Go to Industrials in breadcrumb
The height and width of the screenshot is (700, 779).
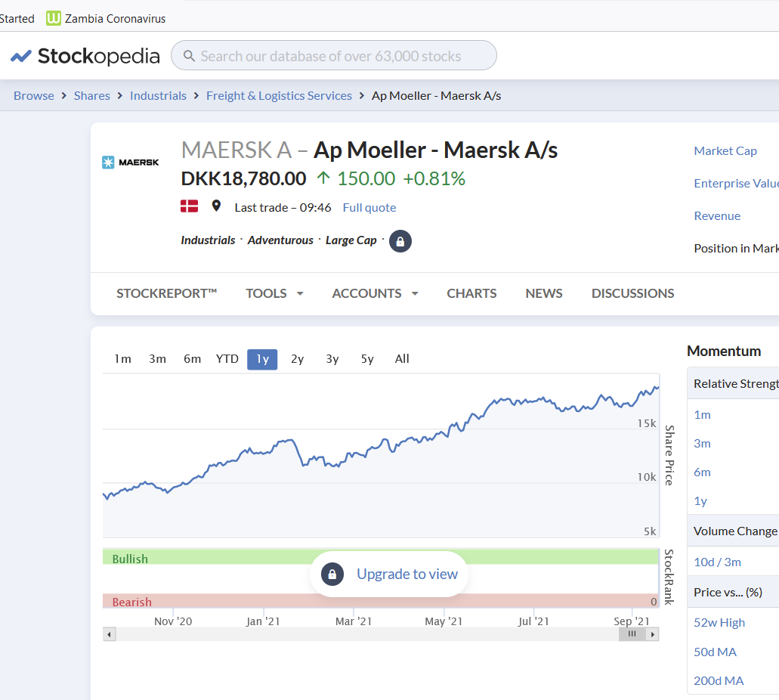158,95
